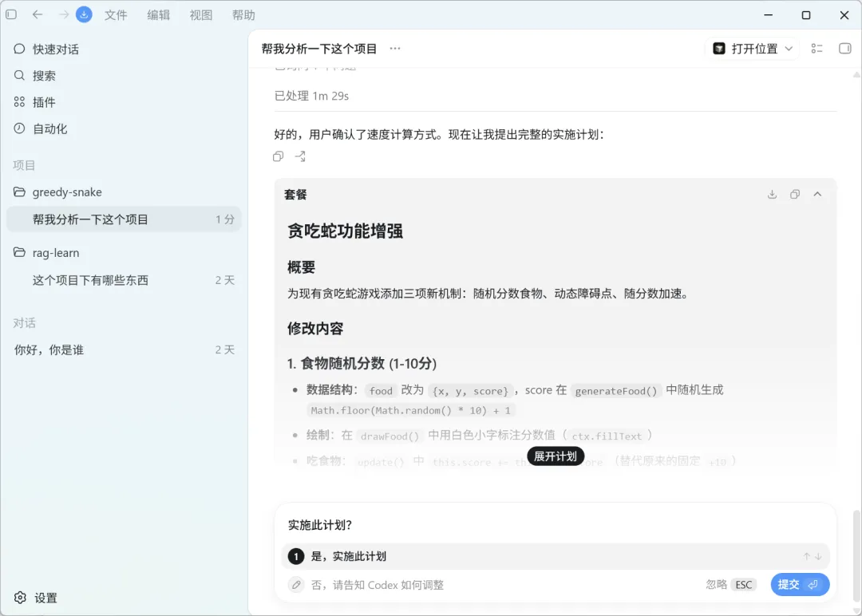The width and height of the screenshot is (862, 616).
Task: Click the greedy-snake folder icon
Action: tap(19, 192)
